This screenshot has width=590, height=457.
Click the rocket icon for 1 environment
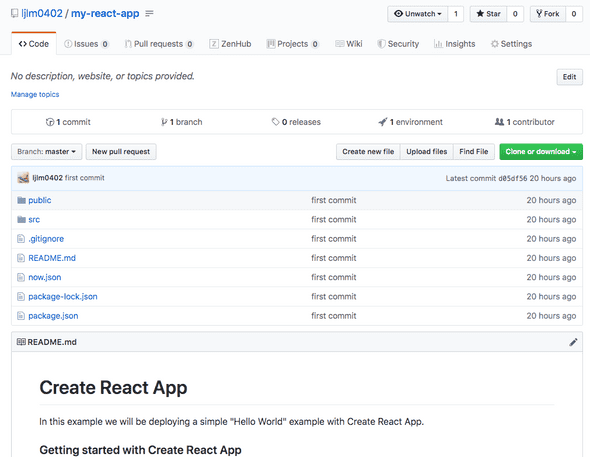tap(382, 122)
